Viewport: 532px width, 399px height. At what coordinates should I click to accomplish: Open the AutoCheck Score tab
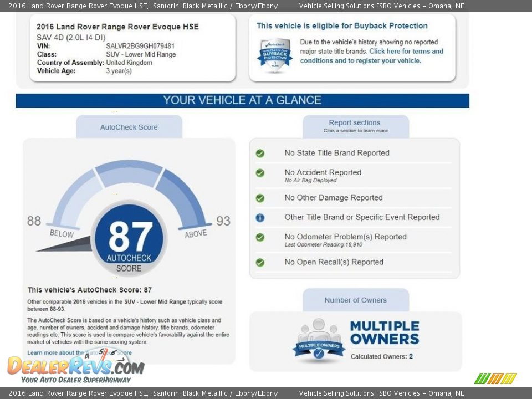pos(129,127)
